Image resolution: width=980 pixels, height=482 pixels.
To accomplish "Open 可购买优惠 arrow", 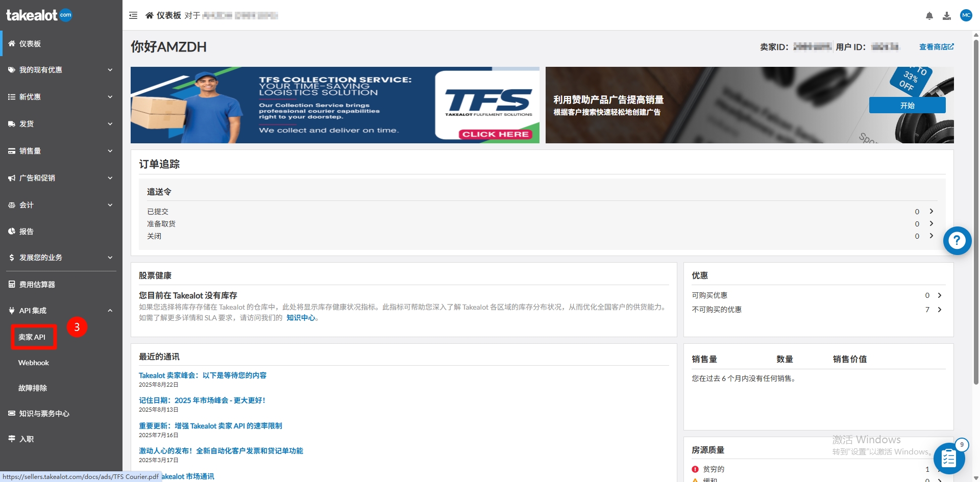I will (x=940, y=295).
